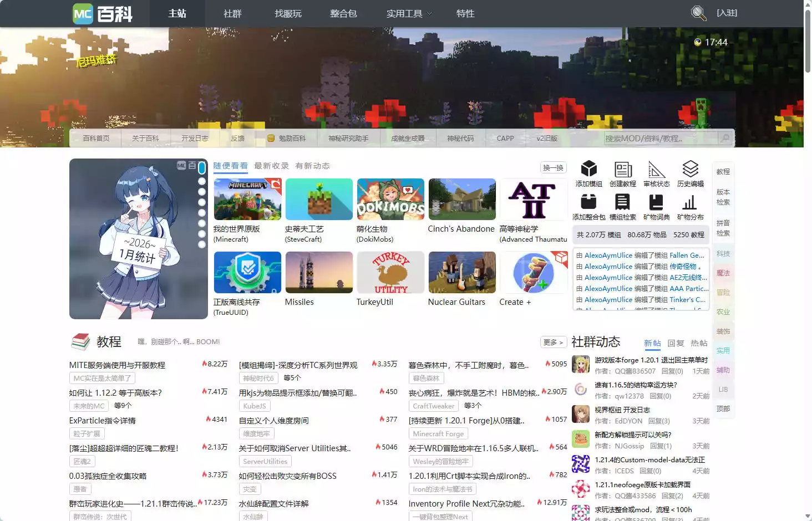Open 成就生成器 in the sub navigation

408,139
